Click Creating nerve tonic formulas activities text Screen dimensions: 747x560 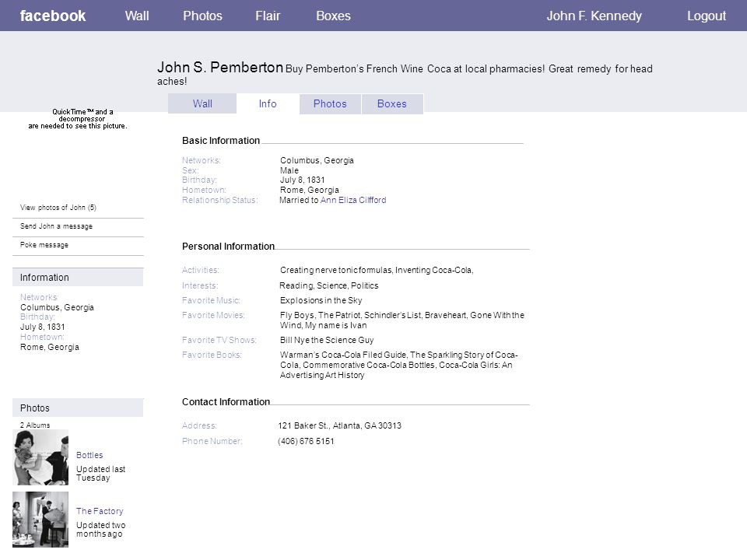[377, 270]
